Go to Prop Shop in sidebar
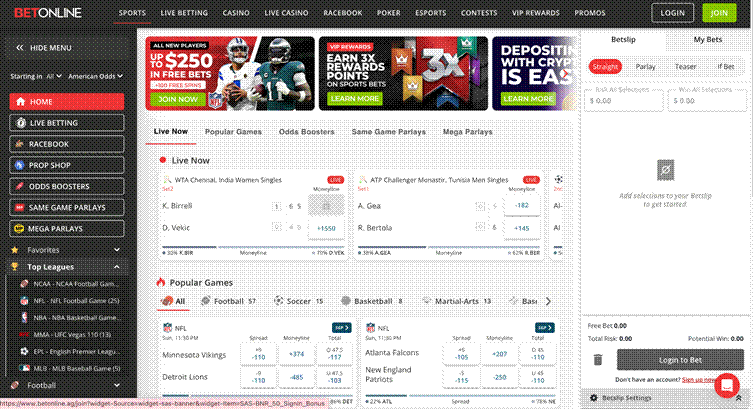The width and height of the screenshot is (753, 409). pyautogui.click(x=66, y=165)
